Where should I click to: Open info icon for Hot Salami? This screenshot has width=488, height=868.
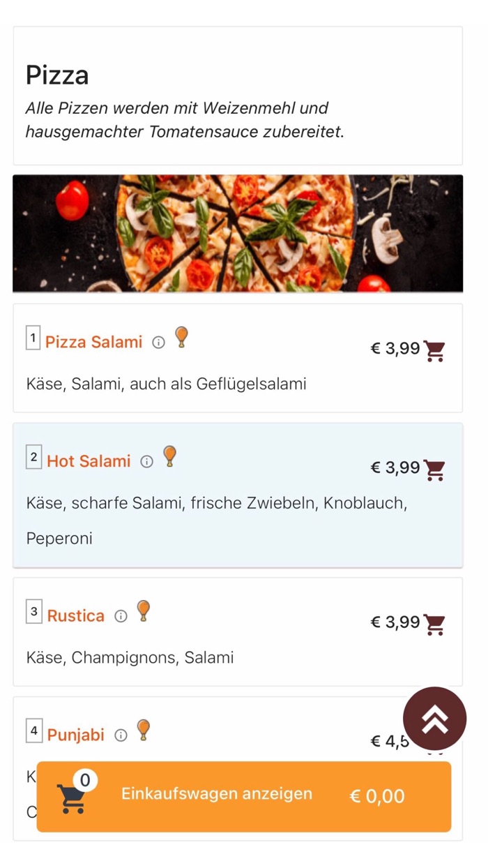(x=146, y=462)
